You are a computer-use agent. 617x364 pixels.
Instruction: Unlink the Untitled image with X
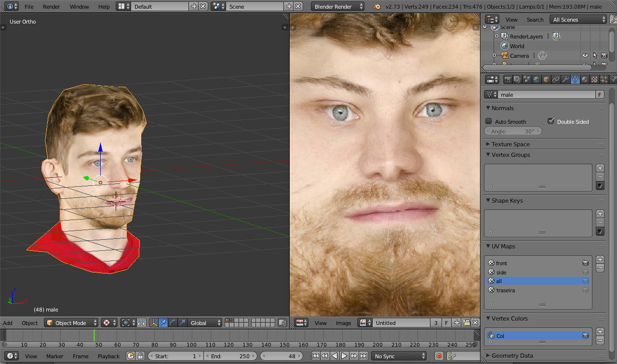[x=475, y=323]
